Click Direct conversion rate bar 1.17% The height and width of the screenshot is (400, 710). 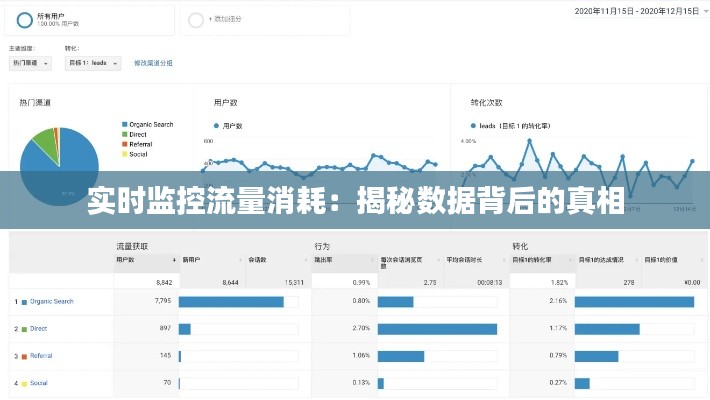[607, 329]
